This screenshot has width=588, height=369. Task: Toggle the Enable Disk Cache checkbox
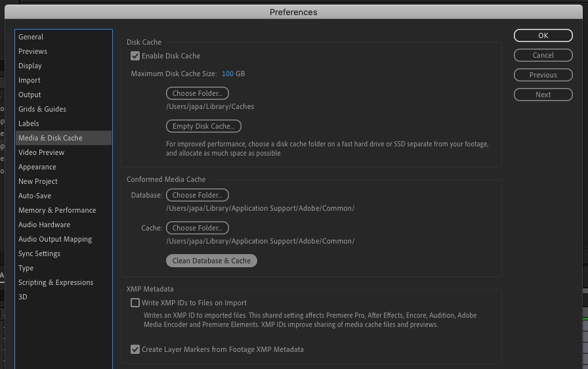(135, 56)
